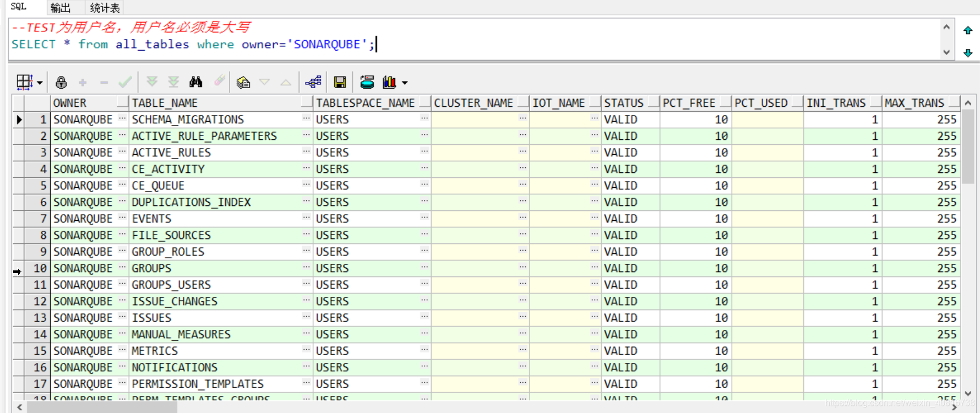
Task: Click SQL editor scroll up arrow
Action: click(946, 26)
